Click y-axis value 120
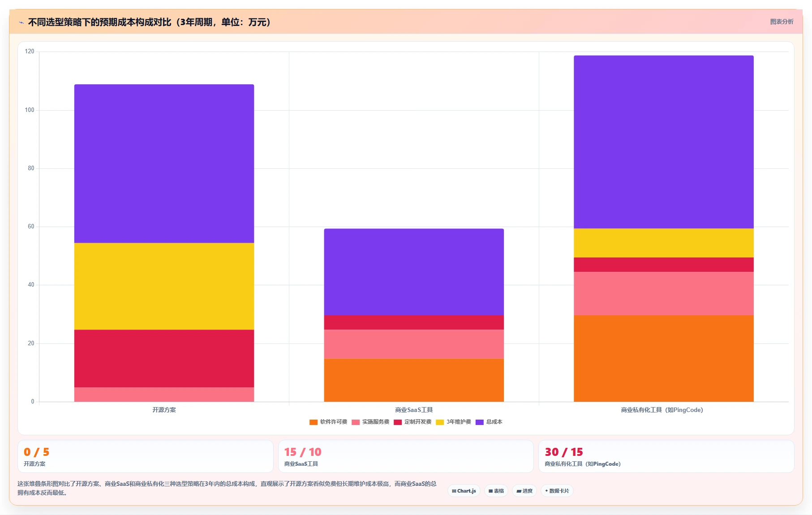Viewport: 812px width, 515px height. pyautogui.click(x=30, y=51)
